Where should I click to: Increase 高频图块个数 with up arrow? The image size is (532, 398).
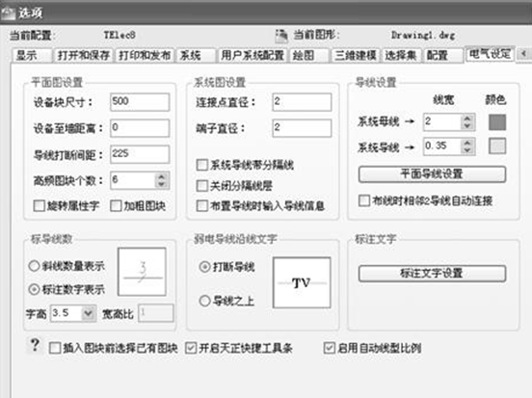click(x=162, y=176)
